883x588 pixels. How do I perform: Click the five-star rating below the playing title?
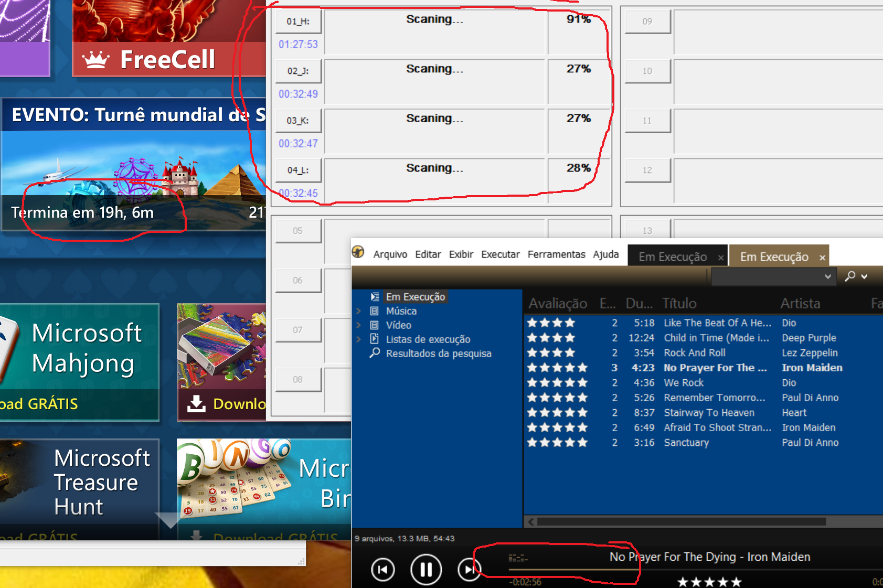tap(709, 582)
